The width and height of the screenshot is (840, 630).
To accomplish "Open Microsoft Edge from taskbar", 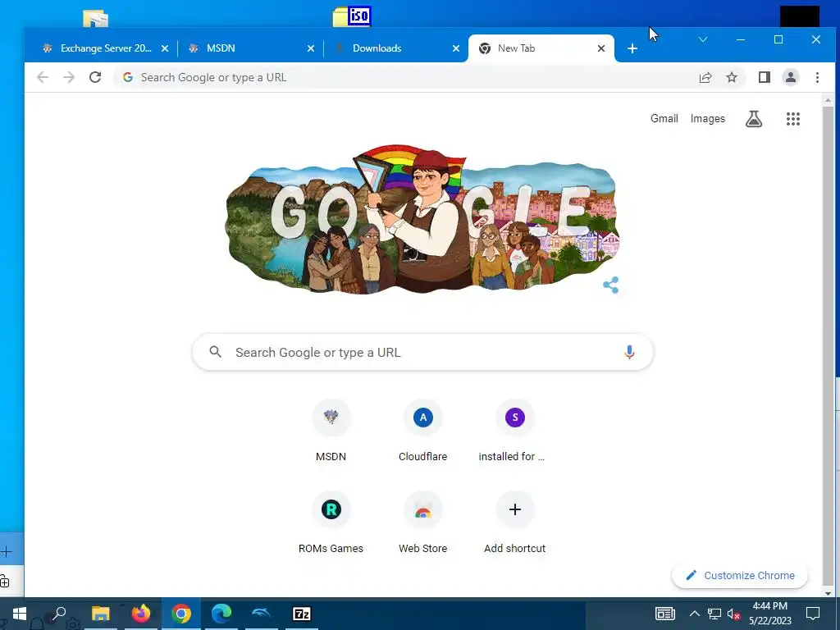I will click(221, 614).
